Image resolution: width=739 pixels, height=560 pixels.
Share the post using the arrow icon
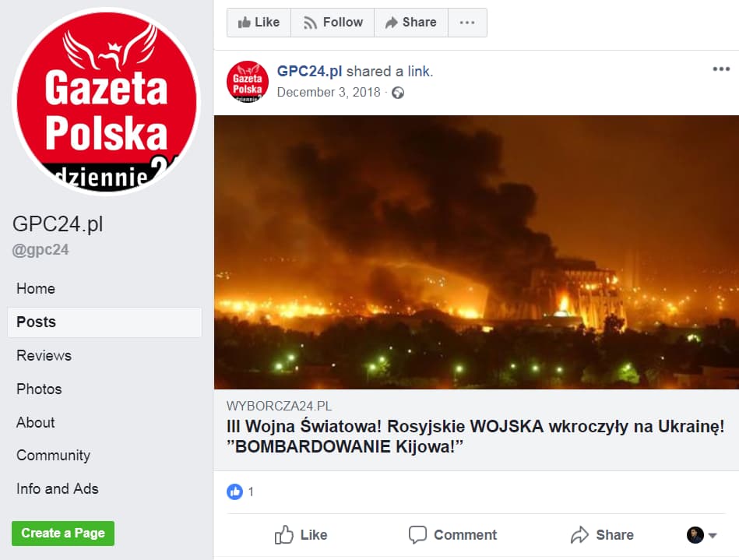coord(579,534)
